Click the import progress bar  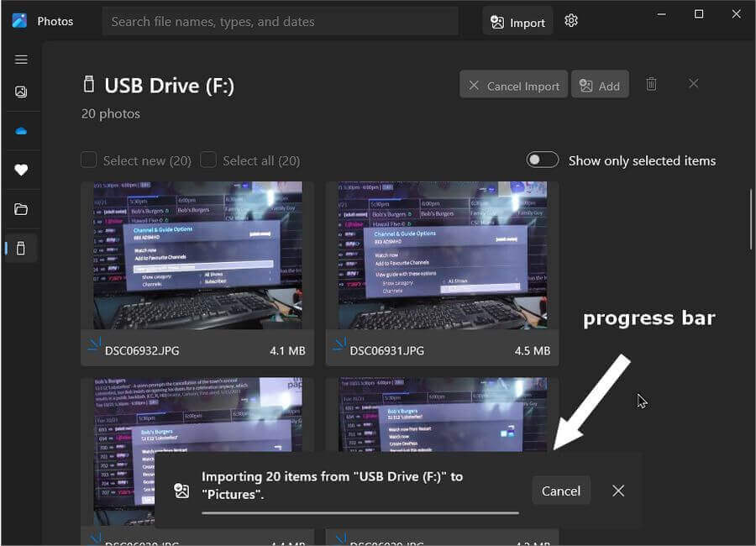(360, 512)
